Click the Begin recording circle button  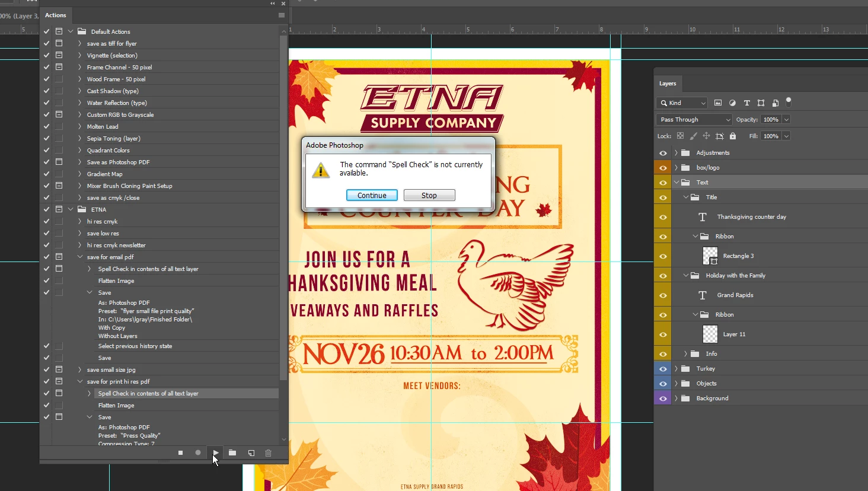point(198,453)
